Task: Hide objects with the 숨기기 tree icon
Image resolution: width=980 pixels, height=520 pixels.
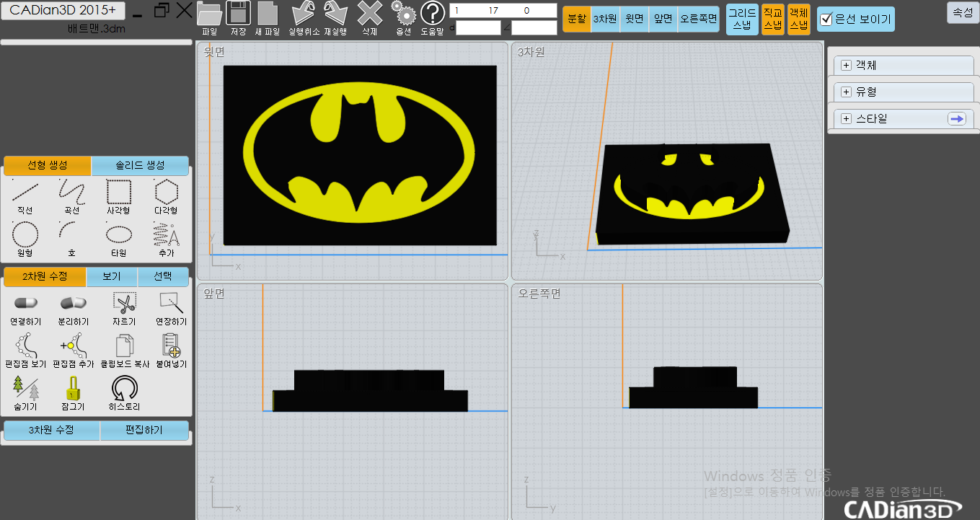Action: click(25, 394)
